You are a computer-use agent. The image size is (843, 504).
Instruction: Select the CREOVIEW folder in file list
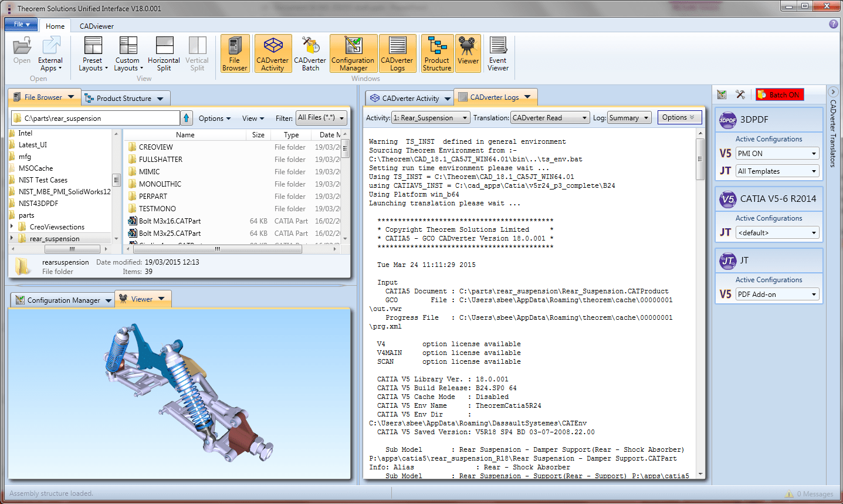(x=156, y=147)
